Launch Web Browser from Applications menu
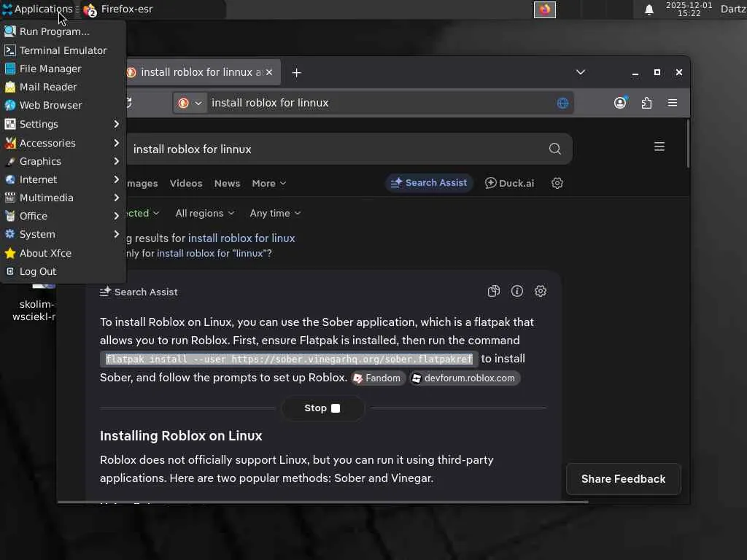This screenshot has width=747, height=560. (x=63, y=105)
